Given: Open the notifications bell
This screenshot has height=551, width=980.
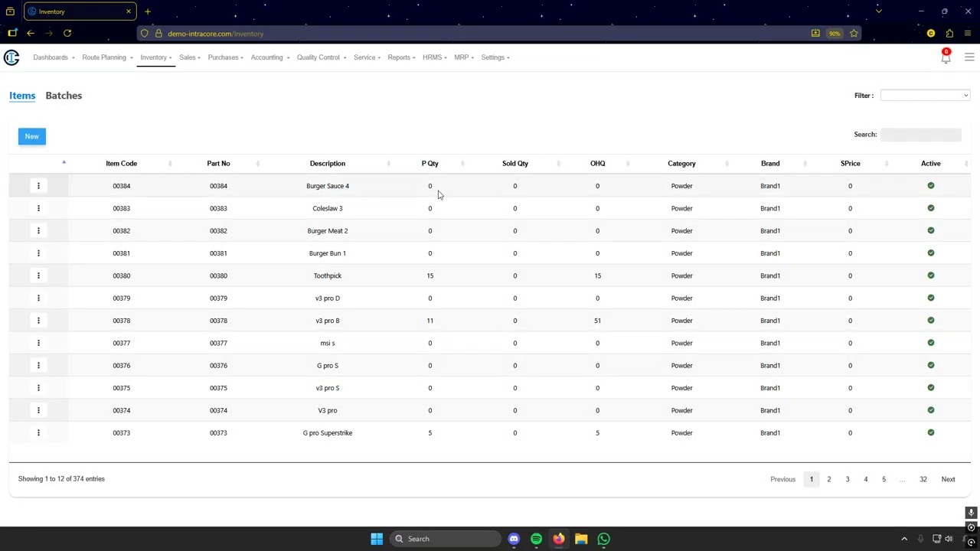Looking at the screenshot, I should (x=946, y=57).
